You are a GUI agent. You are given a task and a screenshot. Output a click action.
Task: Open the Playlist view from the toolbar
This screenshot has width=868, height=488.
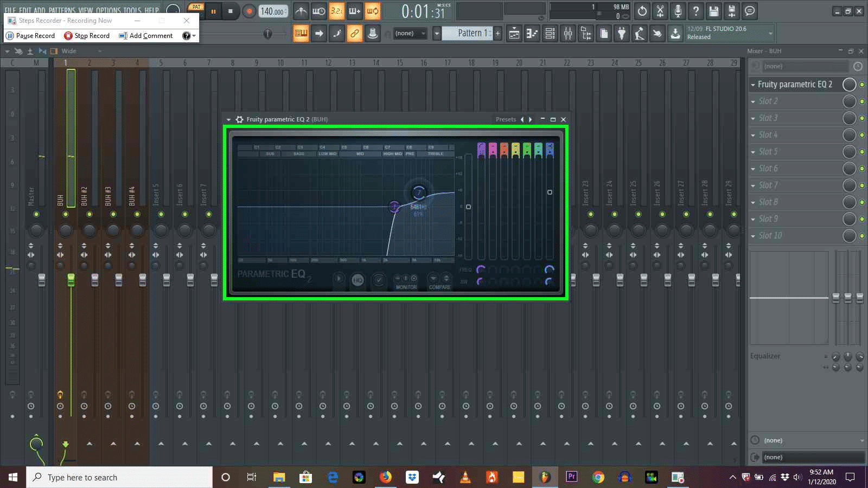click(514, 34)
